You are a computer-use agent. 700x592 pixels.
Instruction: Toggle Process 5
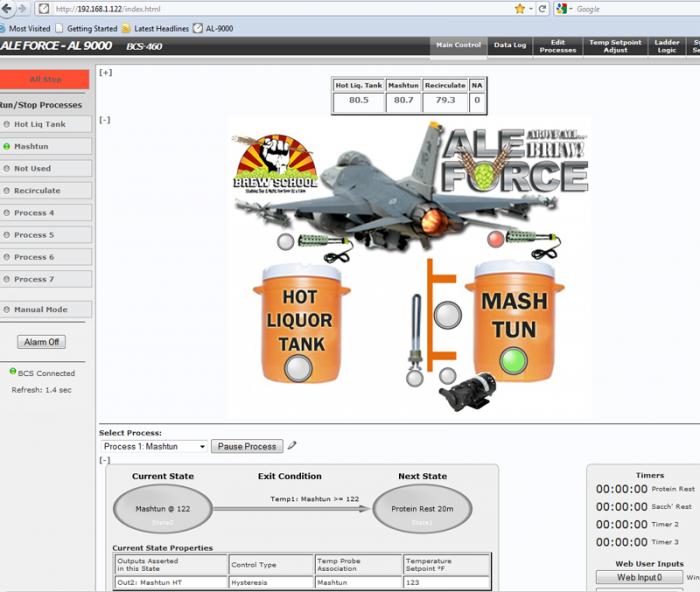[x=46, y=235]
